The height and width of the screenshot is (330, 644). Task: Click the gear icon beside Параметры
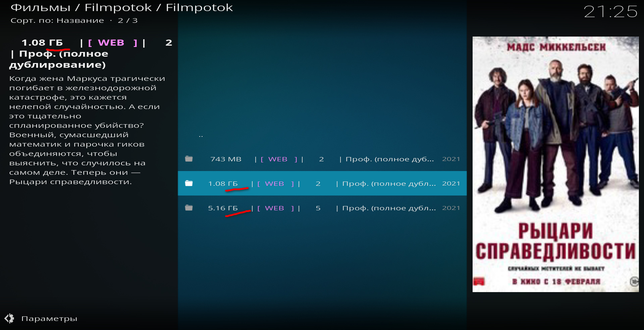click(x=9, y=318)
